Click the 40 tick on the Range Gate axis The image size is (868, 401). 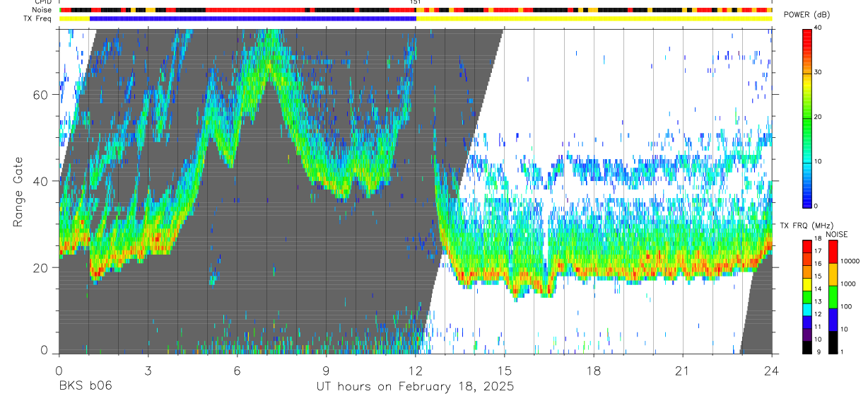[41, 181]
